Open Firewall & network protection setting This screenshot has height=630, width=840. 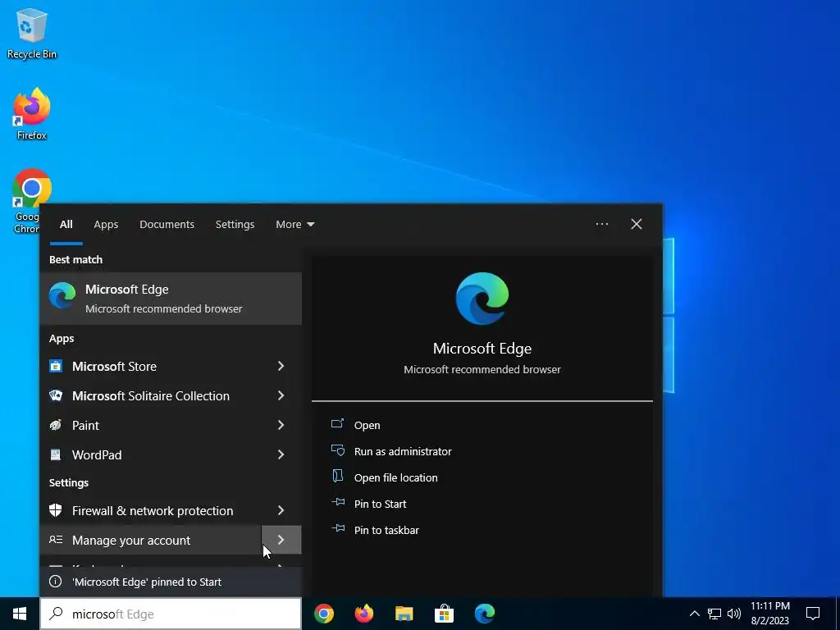pos(151,510)
